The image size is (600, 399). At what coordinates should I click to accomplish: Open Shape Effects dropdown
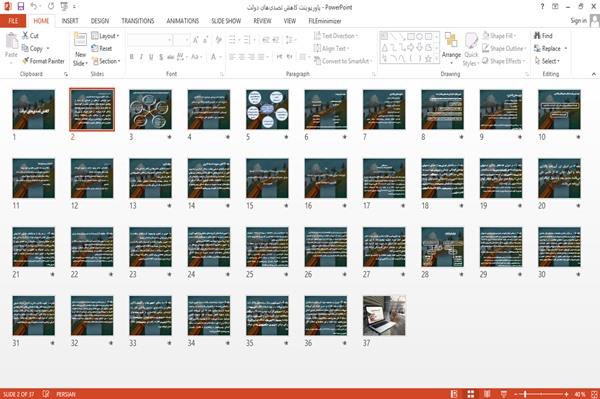coord(503,61)
